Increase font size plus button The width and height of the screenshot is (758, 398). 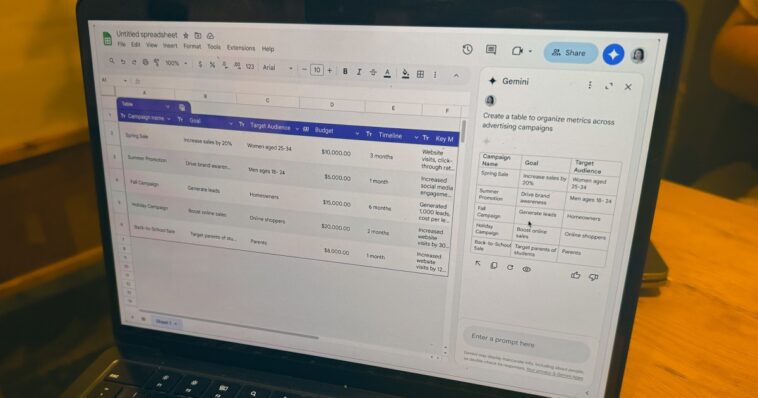(330, 71)
